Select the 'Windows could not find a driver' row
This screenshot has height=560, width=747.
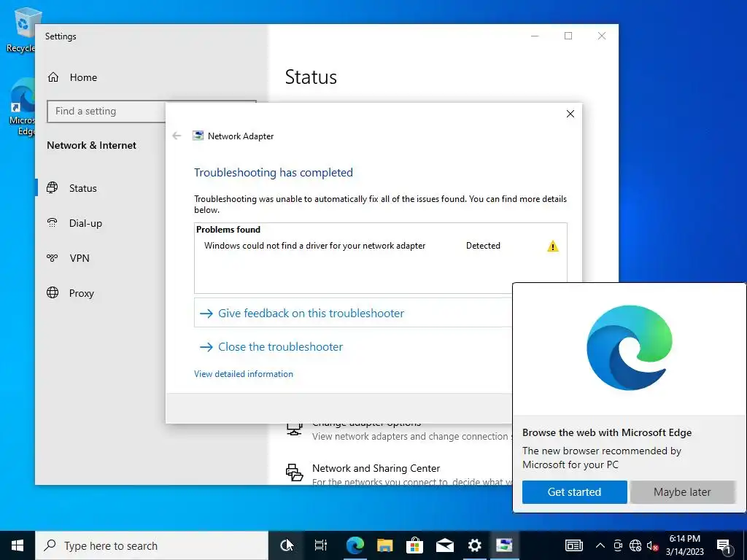(381, 246)
